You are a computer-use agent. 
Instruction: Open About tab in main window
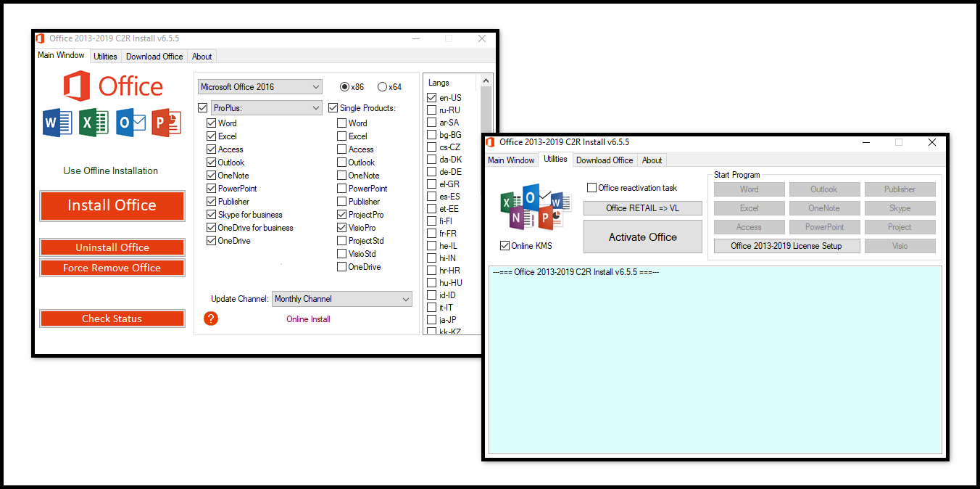[x=202, y=57]
